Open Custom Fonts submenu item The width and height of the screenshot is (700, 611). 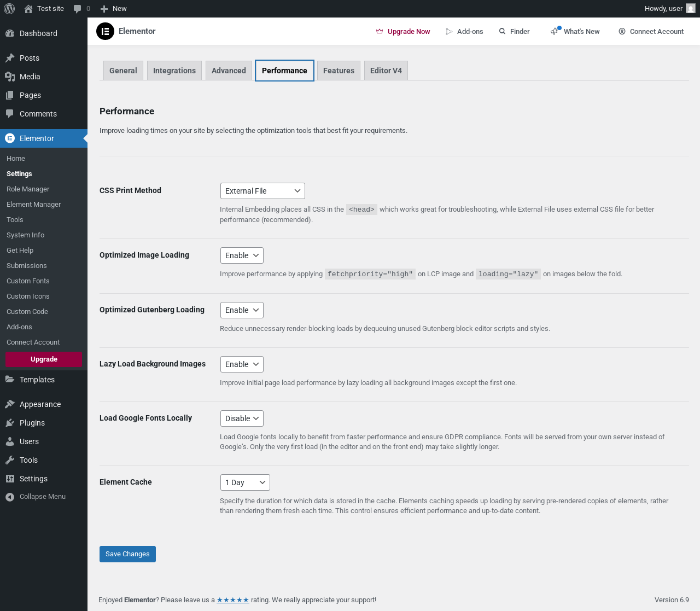point(44,281)
